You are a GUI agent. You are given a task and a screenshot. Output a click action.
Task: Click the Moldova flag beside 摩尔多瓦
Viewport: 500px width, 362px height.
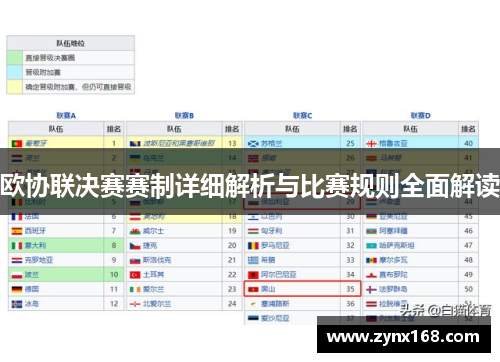point(371,260)
